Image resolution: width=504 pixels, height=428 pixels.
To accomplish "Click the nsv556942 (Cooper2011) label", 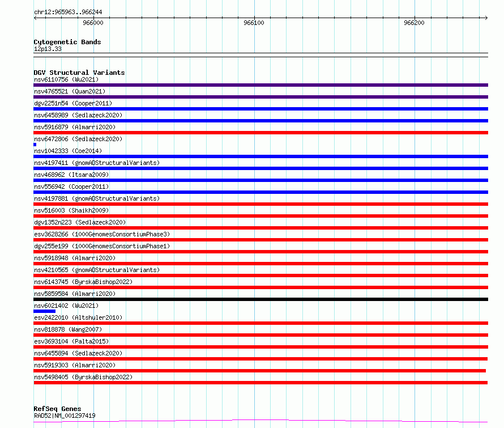I will [71, 187].
